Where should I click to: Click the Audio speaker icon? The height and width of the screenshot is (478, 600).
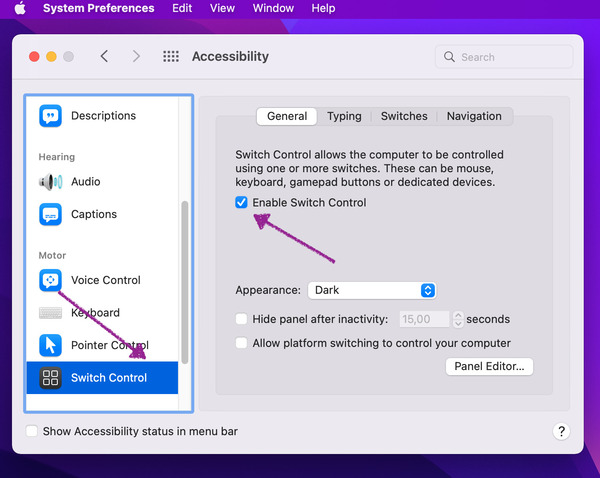click(50, 181)
